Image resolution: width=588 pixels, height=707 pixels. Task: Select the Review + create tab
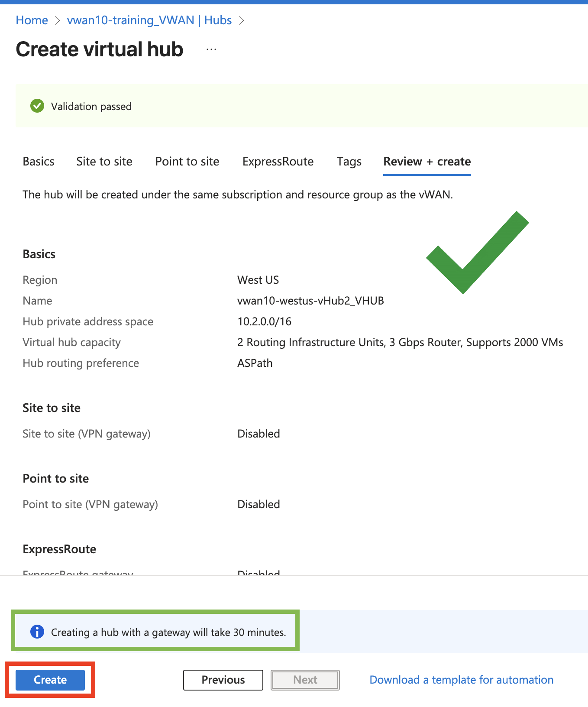tap(427, 162)
